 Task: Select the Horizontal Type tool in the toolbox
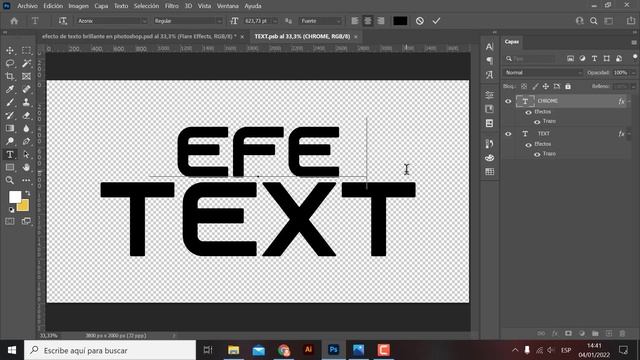[10, 154]
